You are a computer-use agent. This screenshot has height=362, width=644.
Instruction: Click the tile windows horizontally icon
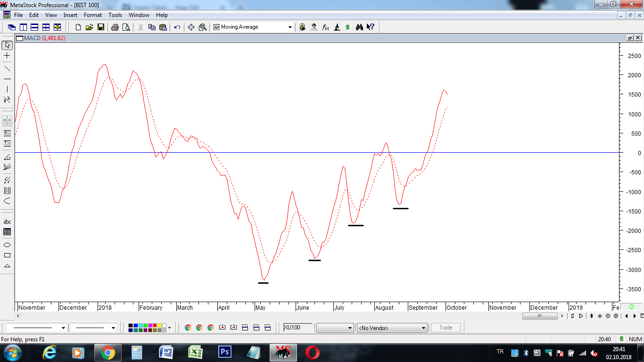(x=34, y=27)
